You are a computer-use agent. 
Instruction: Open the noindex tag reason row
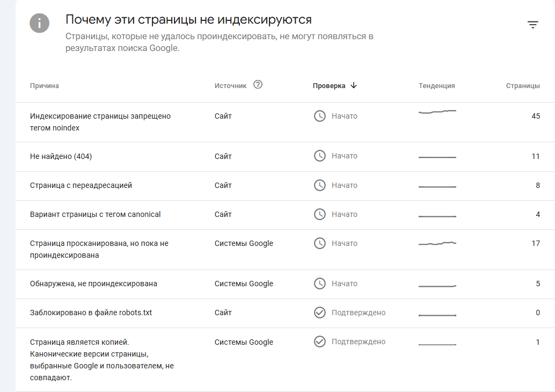tap(100, 122)
